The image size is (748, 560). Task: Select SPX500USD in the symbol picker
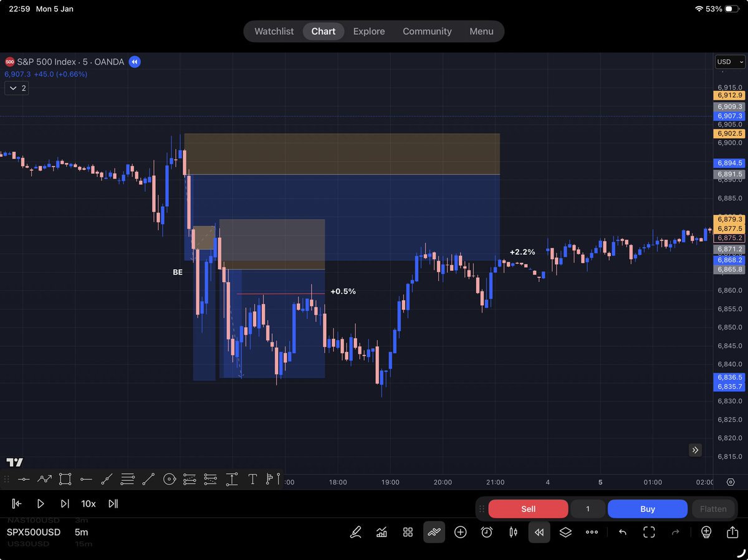tap(34, 532)
